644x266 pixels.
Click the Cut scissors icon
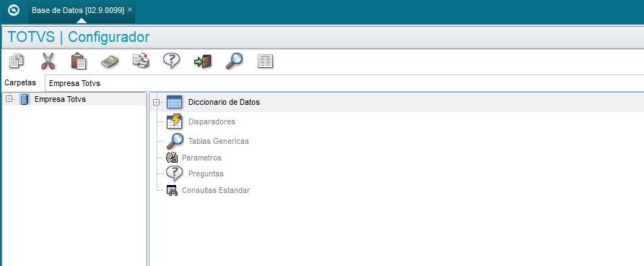pos(48,61)
